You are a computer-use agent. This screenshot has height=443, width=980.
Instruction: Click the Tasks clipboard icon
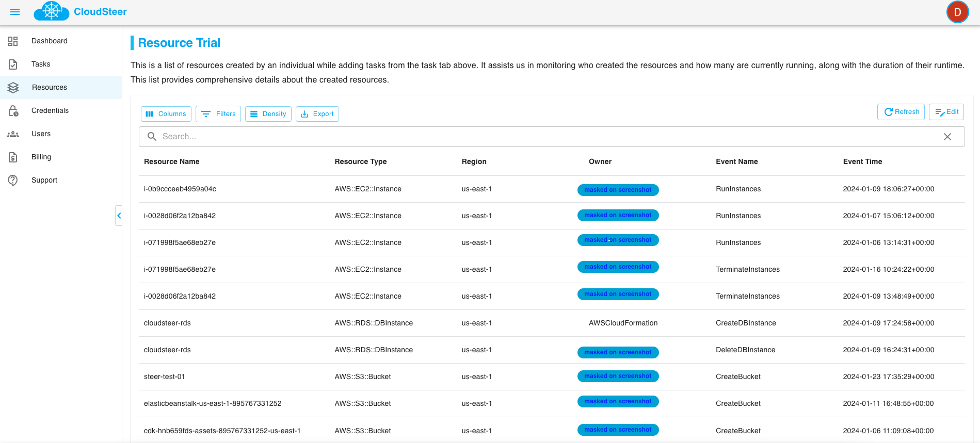[13, 64]
